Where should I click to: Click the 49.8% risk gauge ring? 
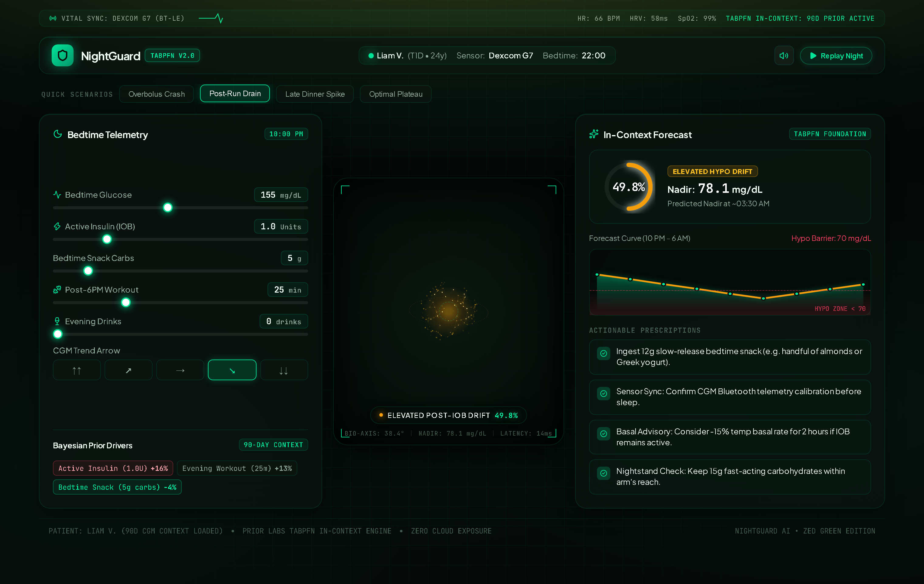pos(629,187)
